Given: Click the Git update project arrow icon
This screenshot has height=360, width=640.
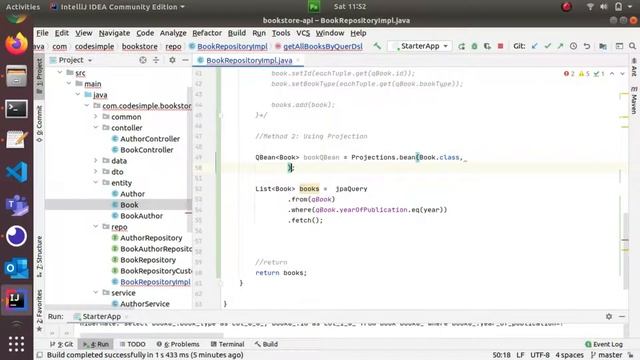Looking at the screenshot, I should [534, 46].
